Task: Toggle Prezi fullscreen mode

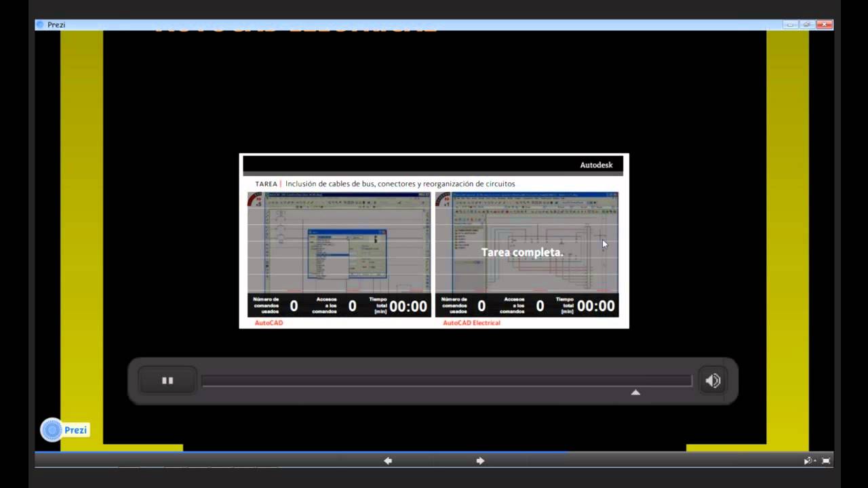Action: coord(826,461)
